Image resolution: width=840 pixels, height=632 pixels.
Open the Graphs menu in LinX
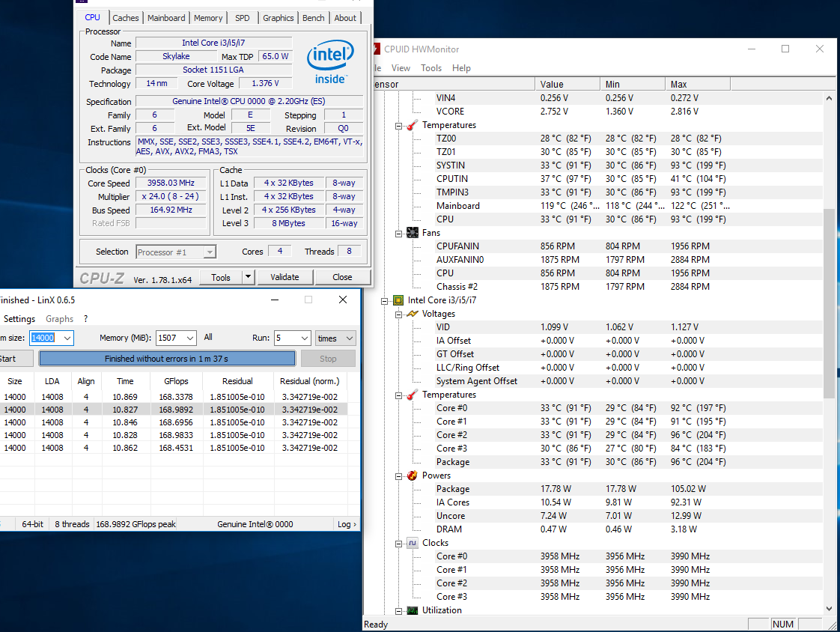point(59,319)
